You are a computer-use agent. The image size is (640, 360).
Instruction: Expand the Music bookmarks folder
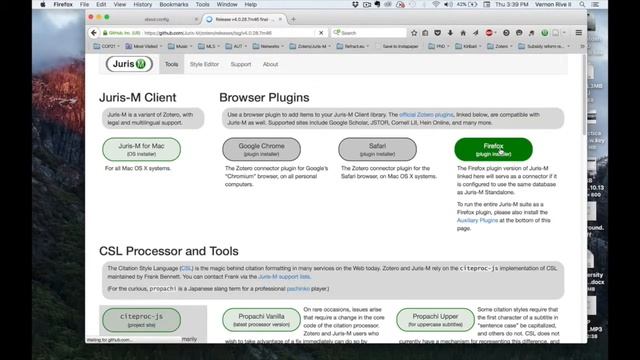tap(180, 46)
